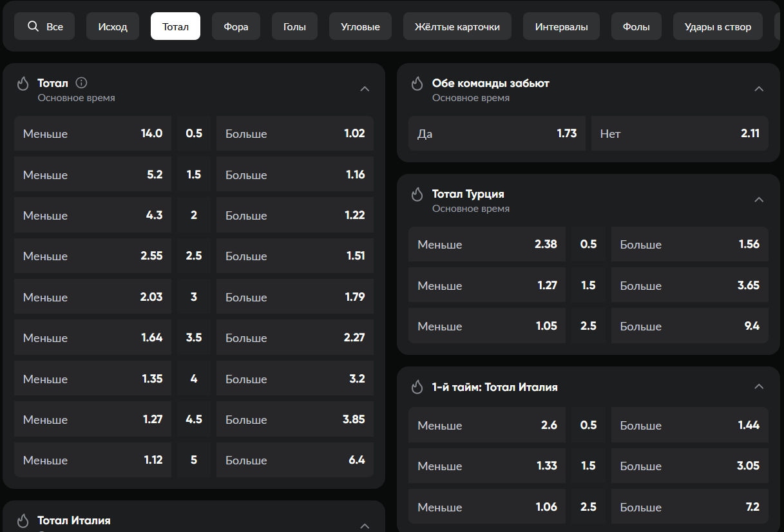
Task: Click the flame icon beside the Тотал Основное время heading
Action: [x=23, y=84]
